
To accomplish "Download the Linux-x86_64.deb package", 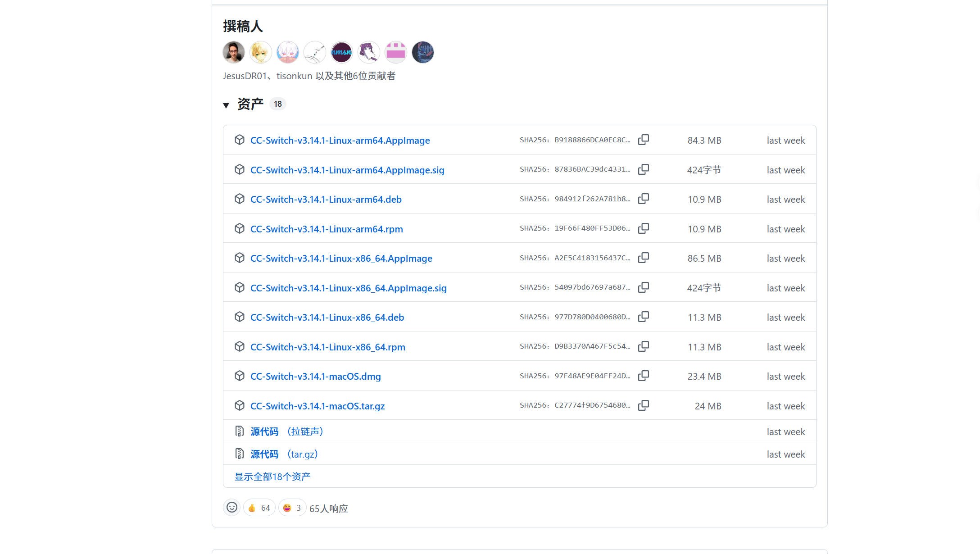I will point(327,318).
